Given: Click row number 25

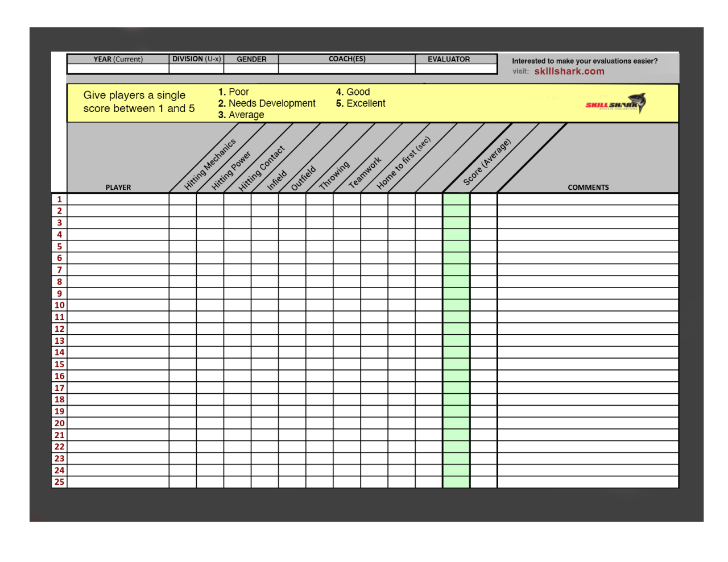Looking at the screenshot, I should point(59,482).
